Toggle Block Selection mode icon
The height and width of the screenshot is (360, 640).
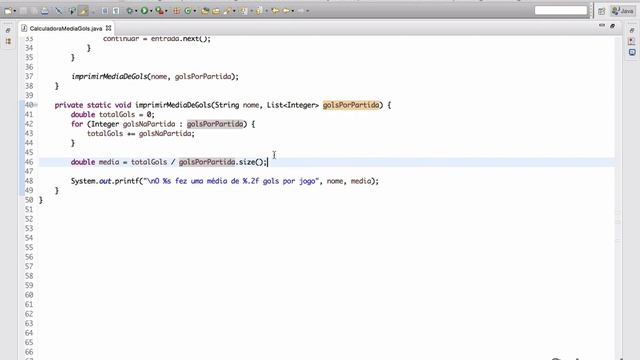coord(104,11)
